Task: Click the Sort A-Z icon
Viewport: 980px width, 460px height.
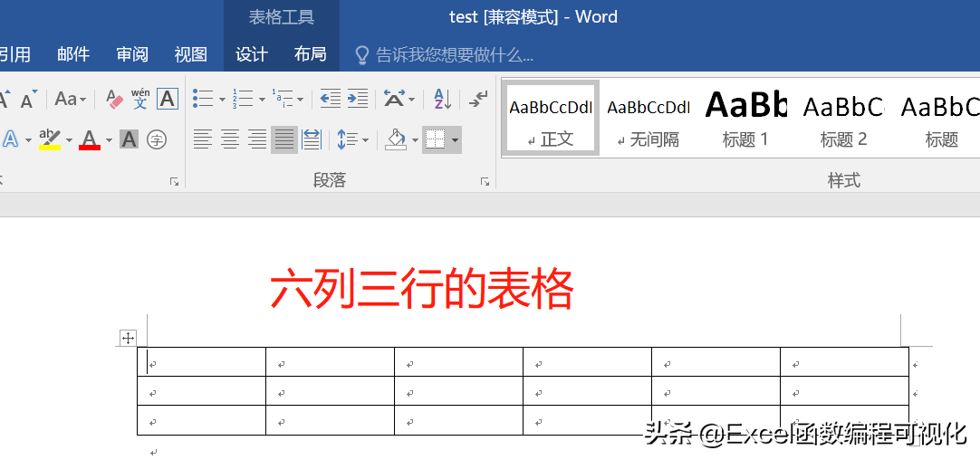Action: click(442, 99)
